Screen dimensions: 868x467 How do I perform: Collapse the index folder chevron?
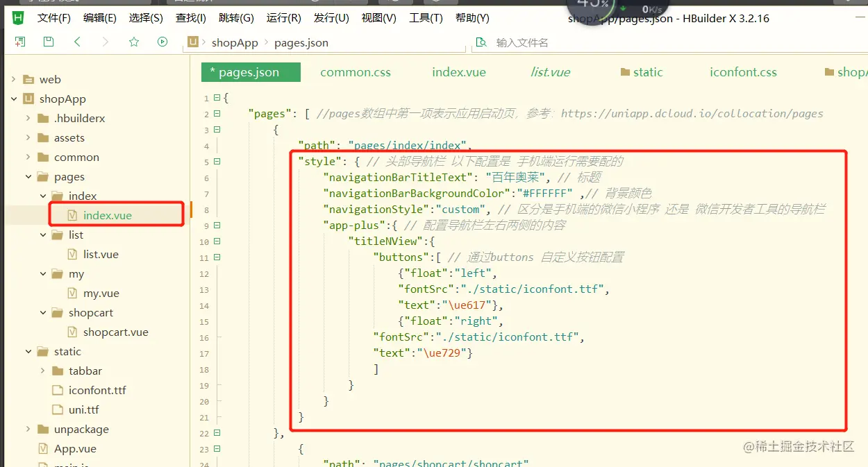pyautogui.click(x=42, y=196)
